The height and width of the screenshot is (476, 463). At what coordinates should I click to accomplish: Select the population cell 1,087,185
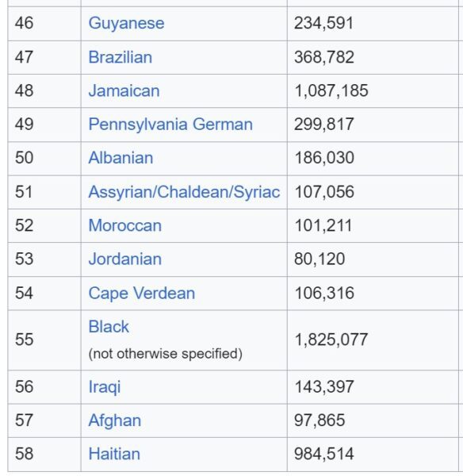point(373,90)
